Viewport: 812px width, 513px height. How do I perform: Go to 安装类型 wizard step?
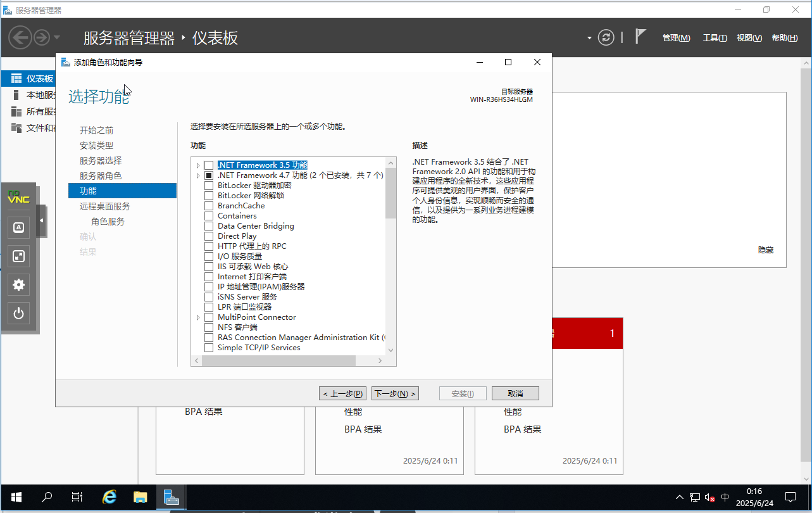[96, 145]
